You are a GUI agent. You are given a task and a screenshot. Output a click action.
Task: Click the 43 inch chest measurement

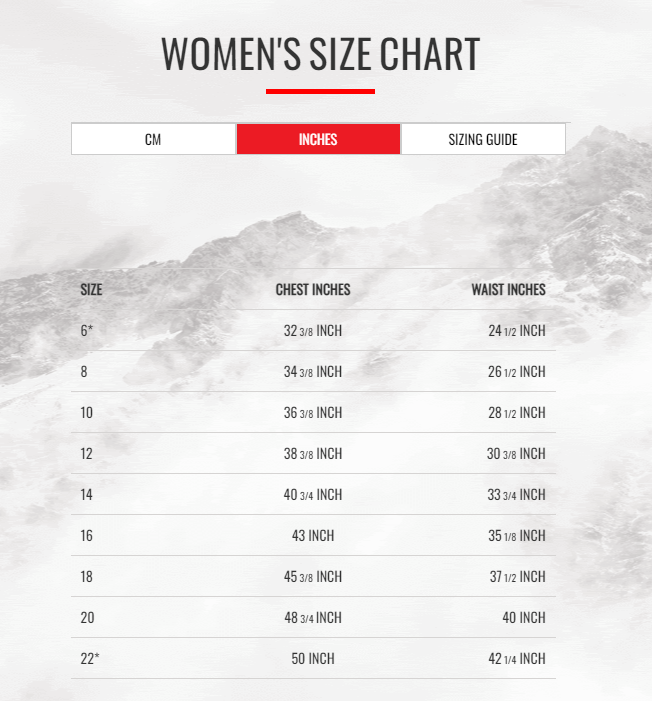click(313, 536)
